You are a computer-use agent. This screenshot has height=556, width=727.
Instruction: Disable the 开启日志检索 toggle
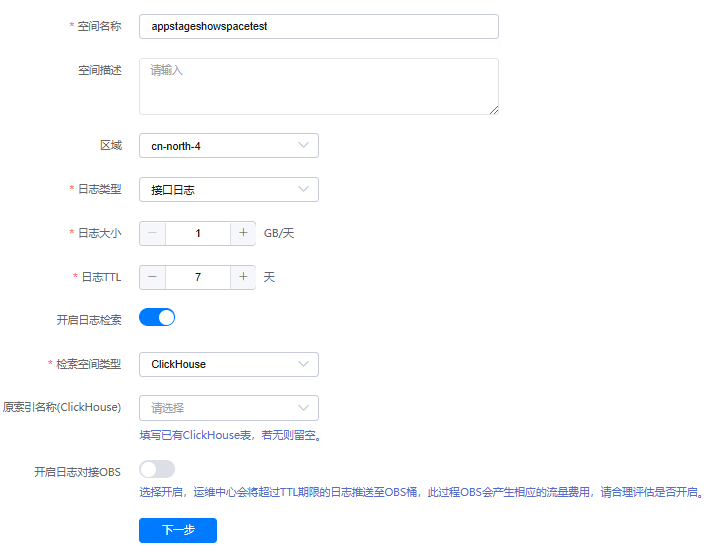[x=157, y=317]
